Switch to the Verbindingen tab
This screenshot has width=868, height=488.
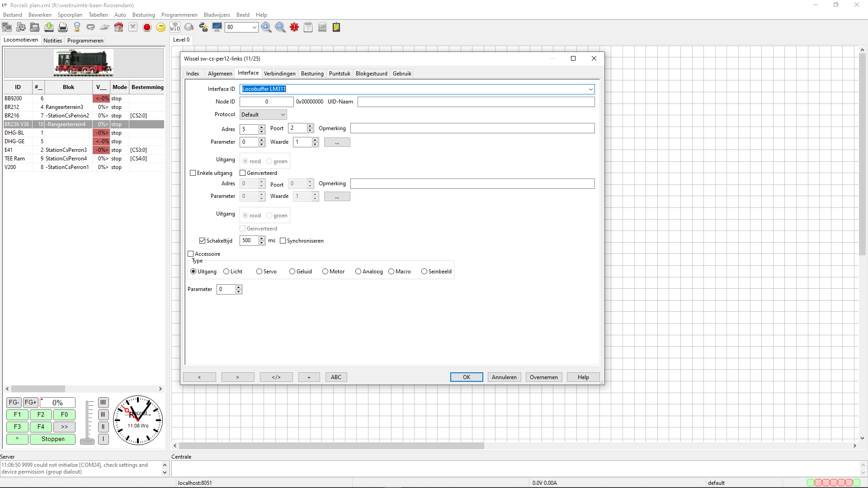(279, 74)
